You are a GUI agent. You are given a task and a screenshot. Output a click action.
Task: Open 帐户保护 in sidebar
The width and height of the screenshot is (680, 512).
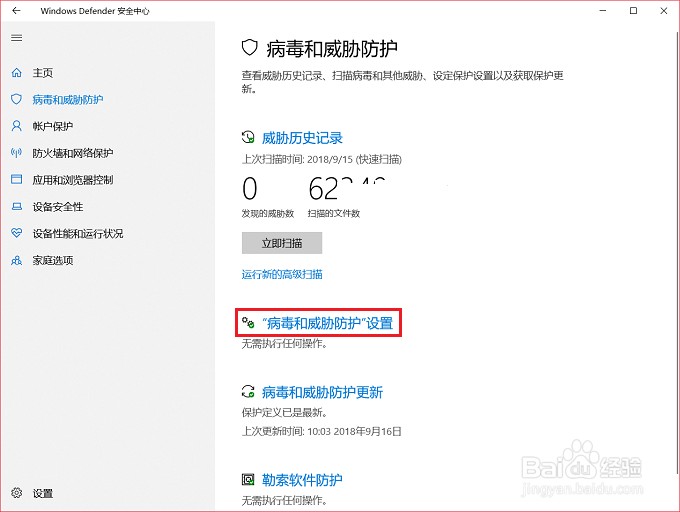point(52,126)
